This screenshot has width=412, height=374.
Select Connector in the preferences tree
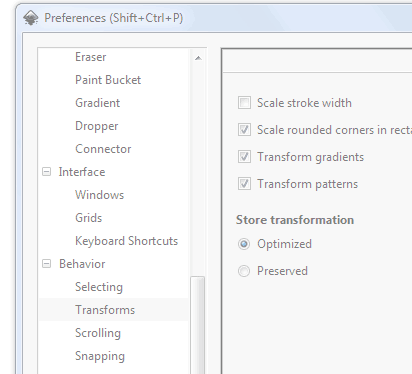pos(103,149)
